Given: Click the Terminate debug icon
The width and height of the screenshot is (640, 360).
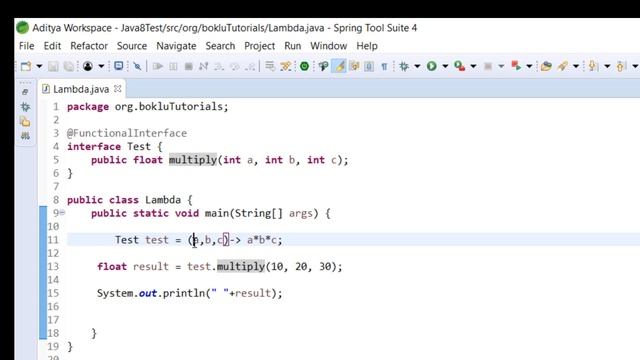Looking at the screenshot, I should 188,66.
